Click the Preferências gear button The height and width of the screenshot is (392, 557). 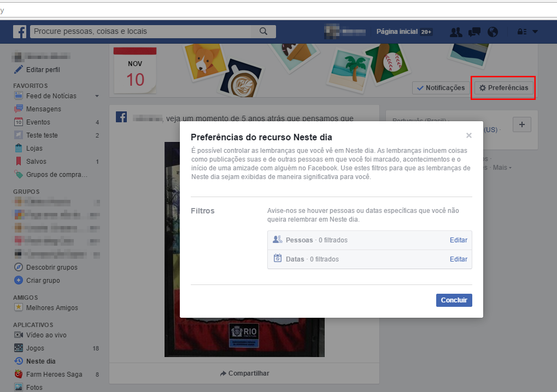pyautogui.click(x=503, y=88)
